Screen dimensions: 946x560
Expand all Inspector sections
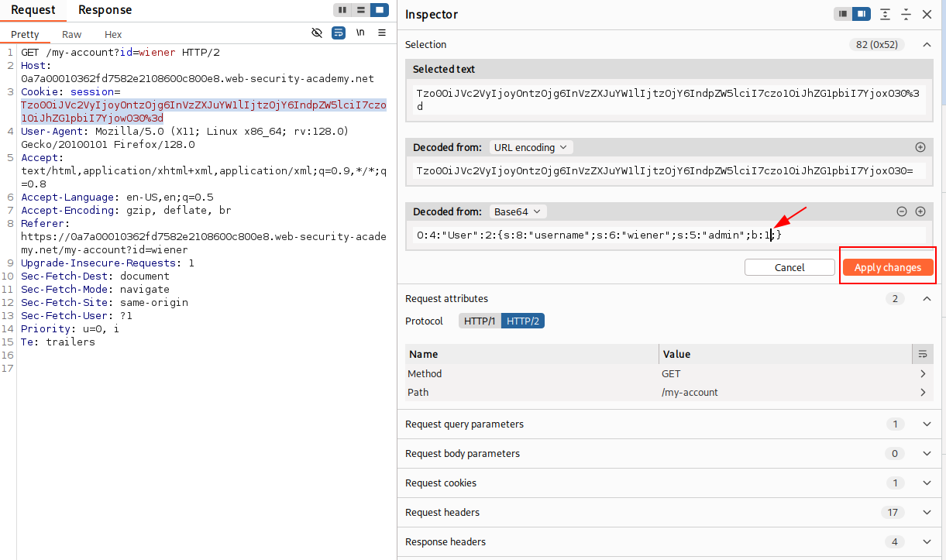click(x=885, y=15)
